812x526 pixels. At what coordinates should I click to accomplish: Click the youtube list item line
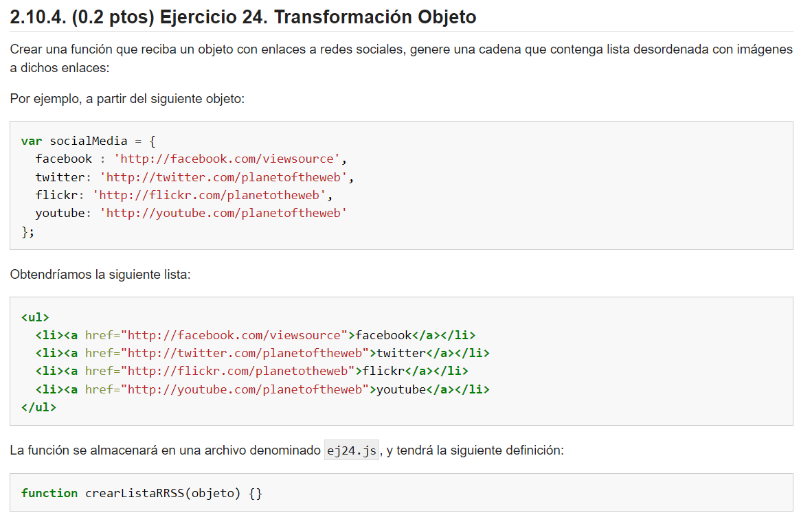tap(262, 389)
